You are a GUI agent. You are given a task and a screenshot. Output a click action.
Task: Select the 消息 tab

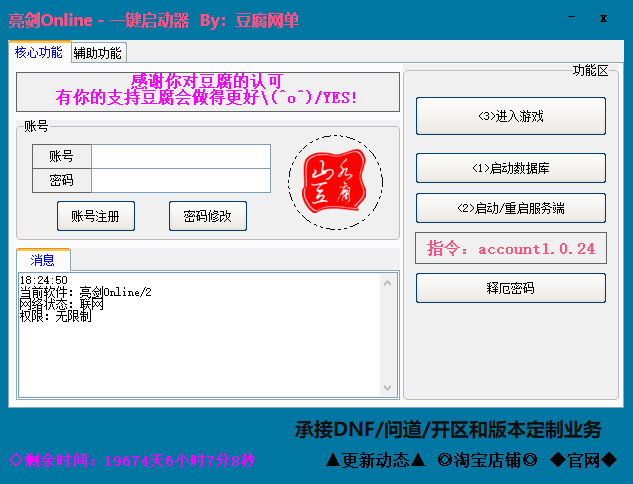43,260
